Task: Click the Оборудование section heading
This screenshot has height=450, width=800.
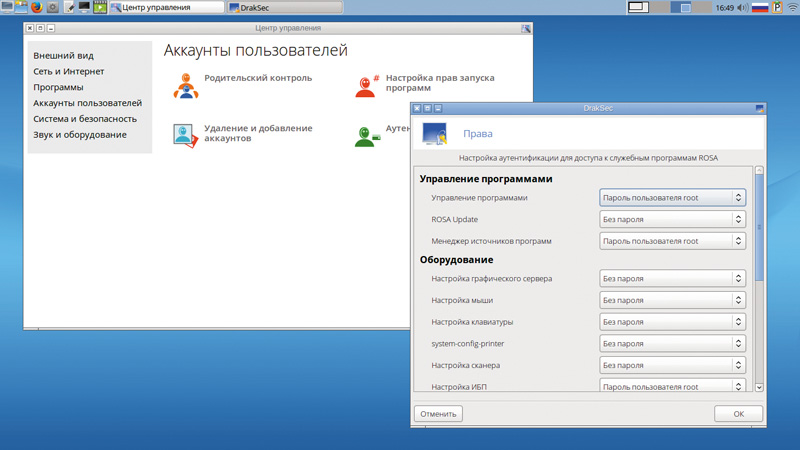Action: click(x=456, y=260)
